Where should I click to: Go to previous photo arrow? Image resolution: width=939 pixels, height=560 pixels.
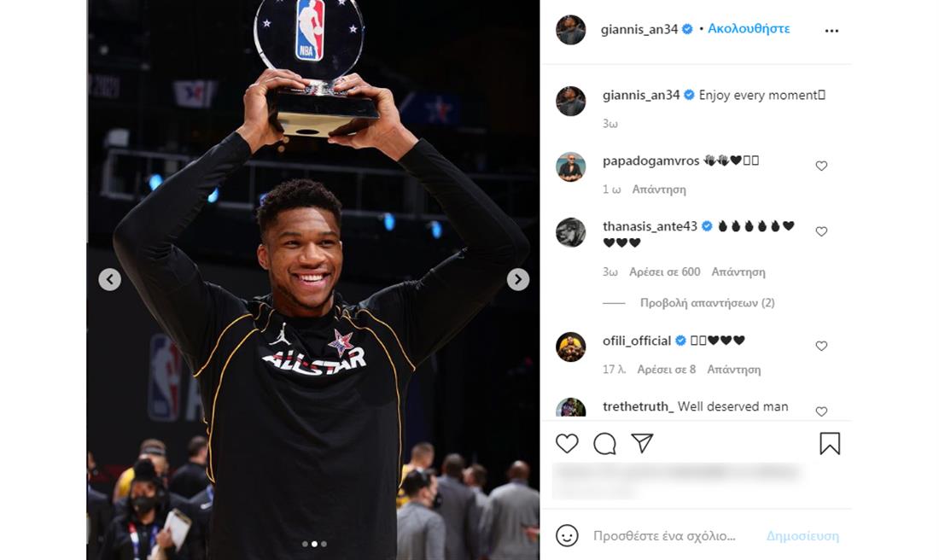tap(109, 280)
